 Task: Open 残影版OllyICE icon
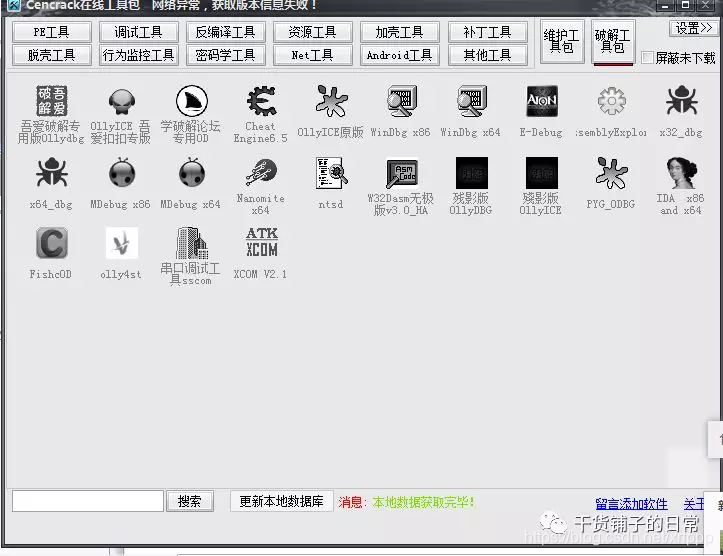542,172
